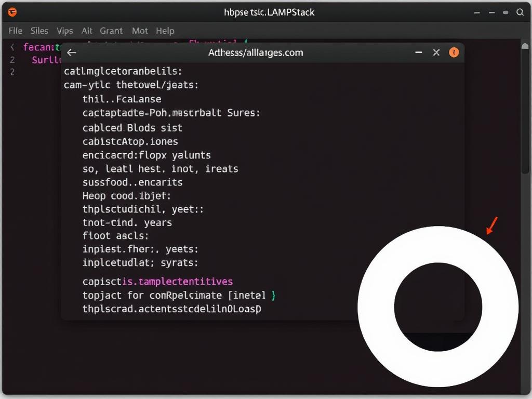Viewport: 532px width, 399px height.
Task: Open the File menu
Action: pos(15,31)
